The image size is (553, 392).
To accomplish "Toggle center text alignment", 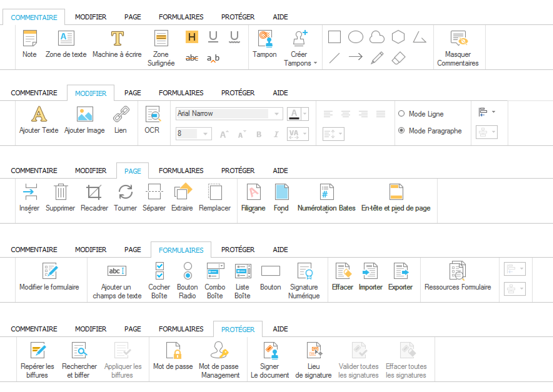I will pos(346,114).
